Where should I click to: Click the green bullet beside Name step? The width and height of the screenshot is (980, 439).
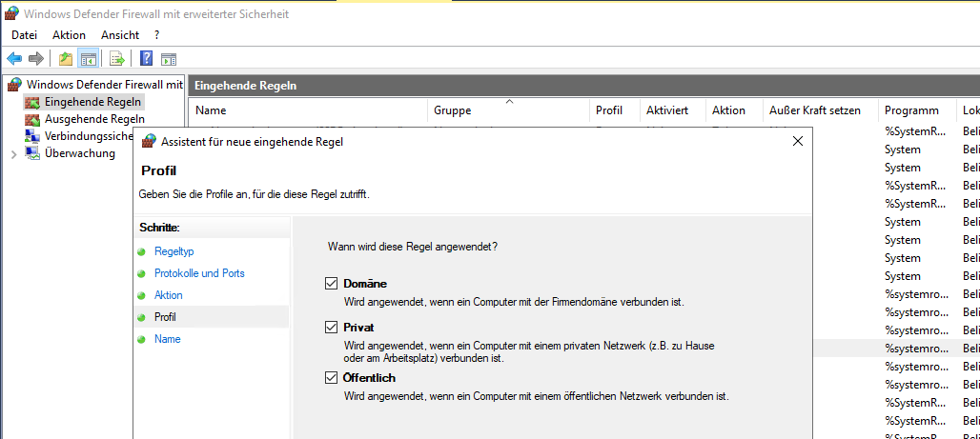pyautogui.click(x=141, y=339)
